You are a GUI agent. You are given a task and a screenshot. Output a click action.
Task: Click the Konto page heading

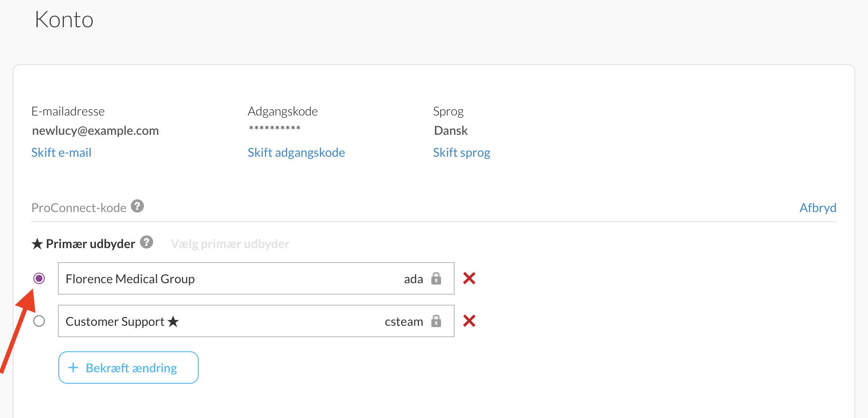pyautogui.click(x=64, y=20)
